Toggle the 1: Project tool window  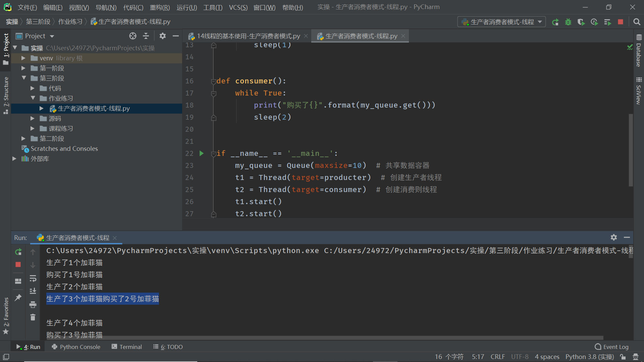6,49
